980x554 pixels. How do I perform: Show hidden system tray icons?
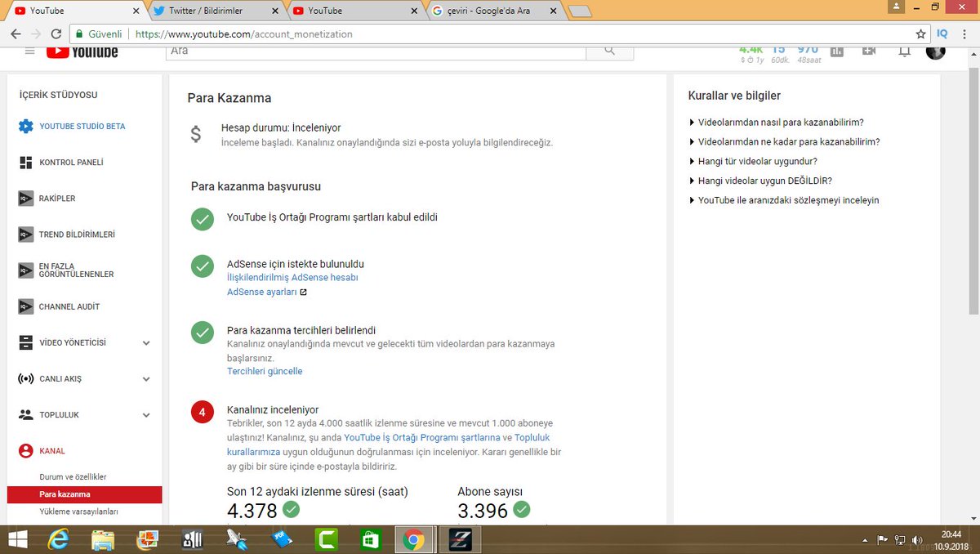(866, 540)
